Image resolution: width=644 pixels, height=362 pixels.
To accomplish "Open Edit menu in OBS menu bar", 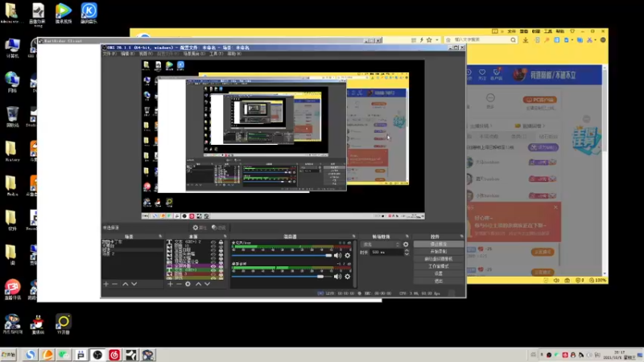I will [x=127, y=54].
